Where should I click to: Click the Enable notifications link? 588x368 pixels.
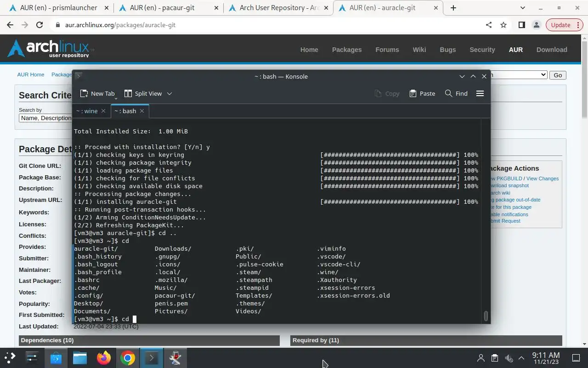click(x=509, y=214)
